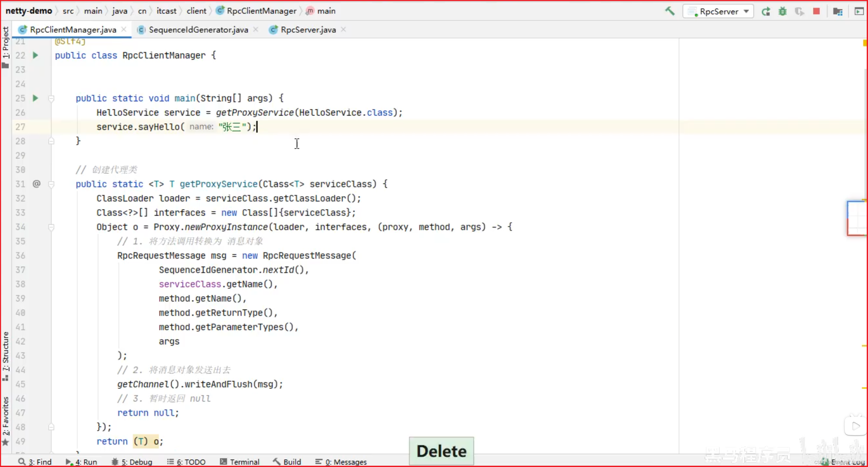Click the far right toolbar window icon
The width and height of the screenshot is (868, 467).
tap(859, 12)
